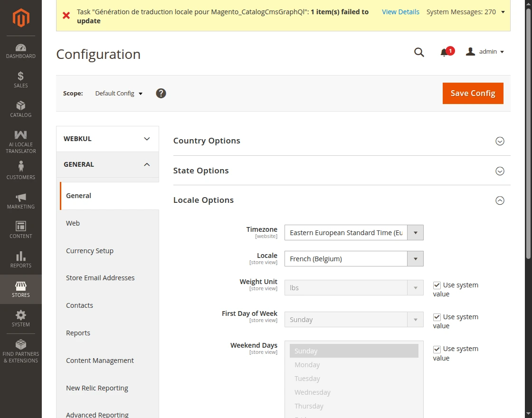Click the page vertical scrollbar

[528, 142]
